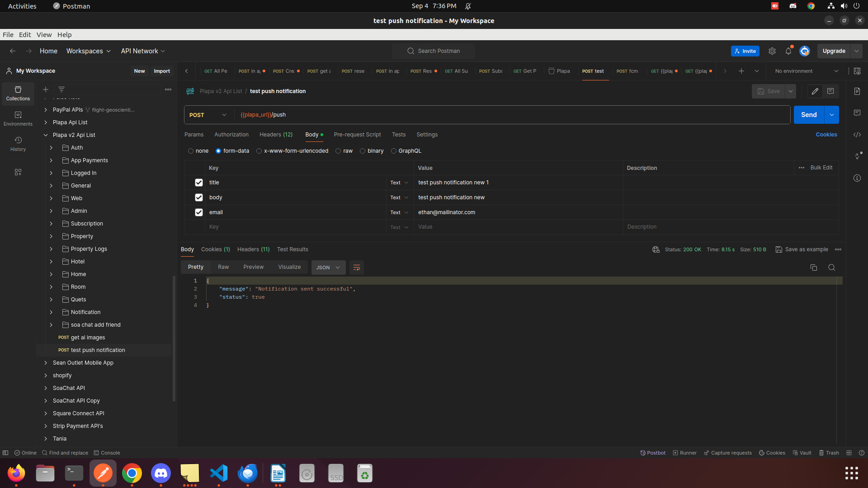Expand the Notification folder
This screenshot has height=488, width=868.
51,312
